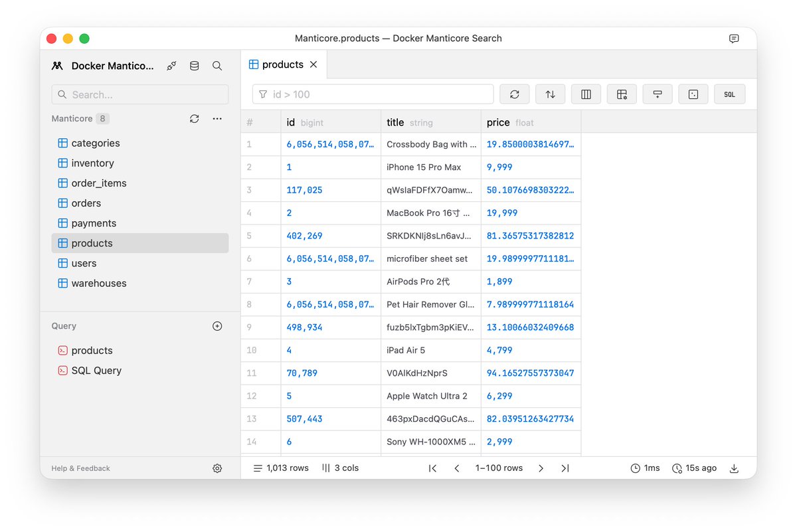The height and width of the screenshot is (532, 797).
Task: Refresh the Manticore table list
Action: (194, 118)
